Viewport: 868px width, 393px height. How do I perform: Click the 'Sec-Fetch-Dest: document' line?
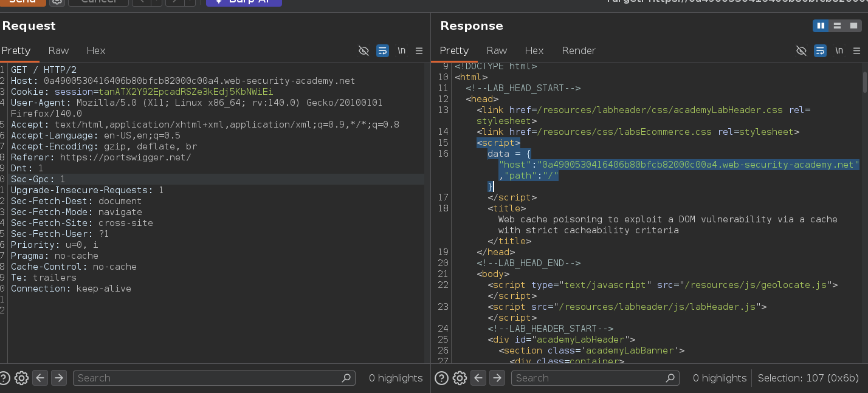[x=76, y=201]
